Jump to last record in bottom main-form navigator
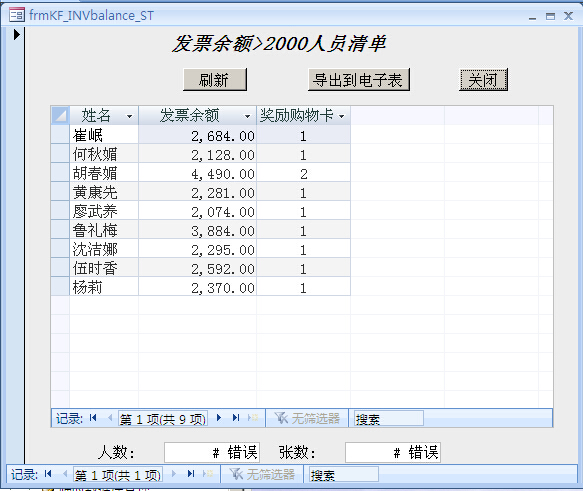 [191, 474]
